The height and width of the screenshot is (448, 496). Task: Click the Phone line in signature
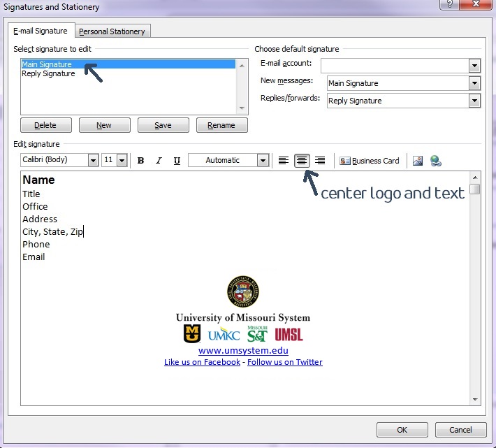tap(36, 245)
